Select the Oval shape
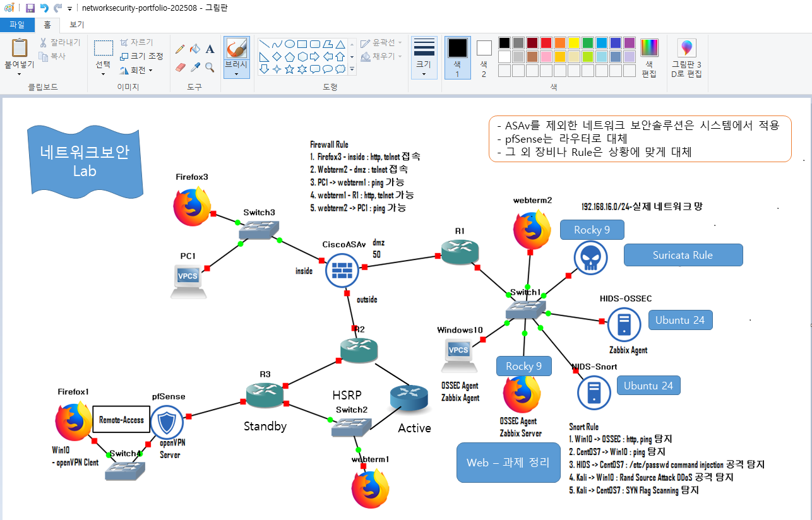Screen dimensions: 812x520 pos(289,44)
